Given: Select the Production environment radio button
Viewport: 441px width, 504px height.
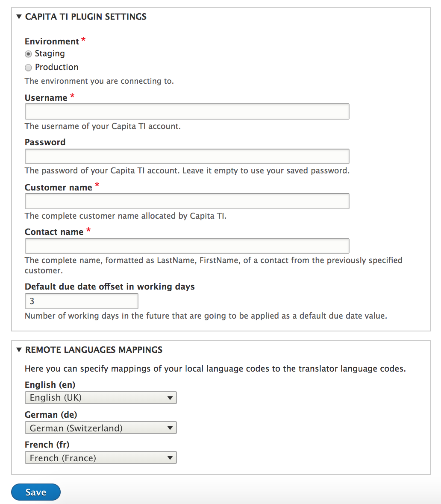Looking at the screenshot, I should point(28,67).
